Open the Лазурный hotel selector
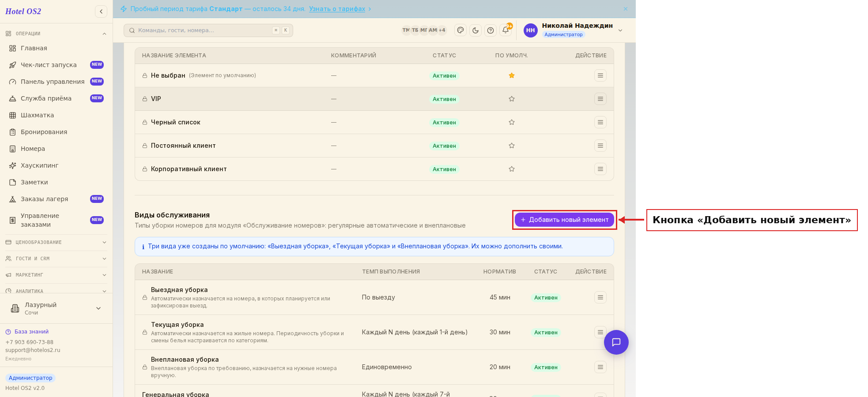 point(56,308)
